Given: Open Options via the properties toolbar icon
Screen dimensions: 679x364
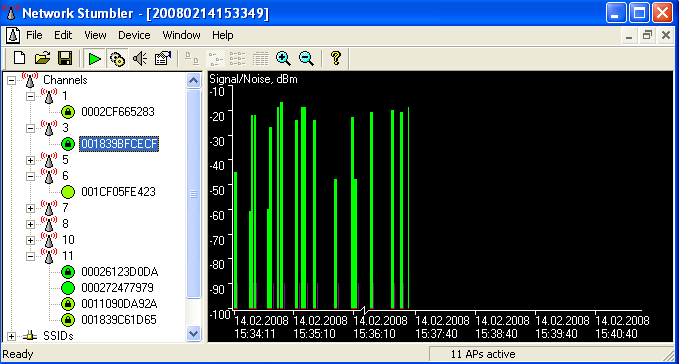Looking at the screenshot, I should coord(163,58).
